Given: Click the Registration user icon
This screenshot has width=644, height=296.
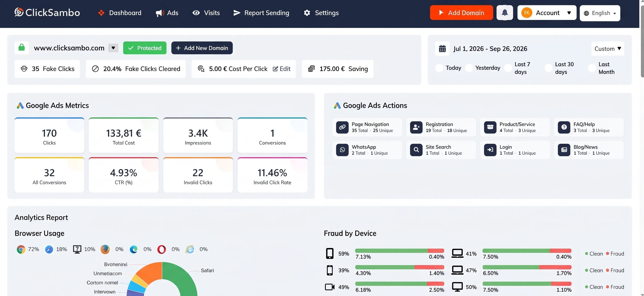Looking at the screenshot, I should tap(416, 127).
